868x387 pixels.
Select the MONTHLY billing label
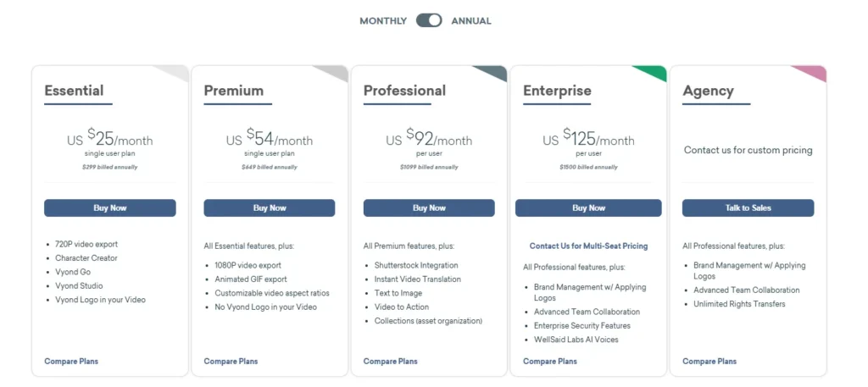click(383, 20)
